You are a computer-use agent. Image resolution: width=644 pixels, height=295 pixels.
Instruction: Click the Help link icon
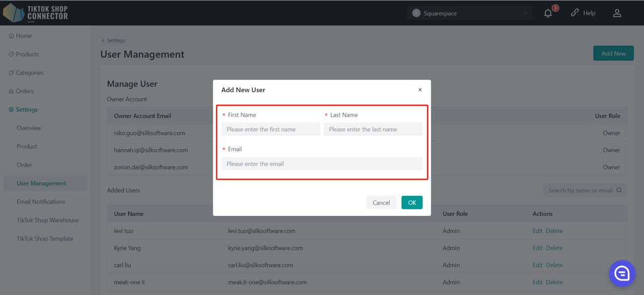575,13
